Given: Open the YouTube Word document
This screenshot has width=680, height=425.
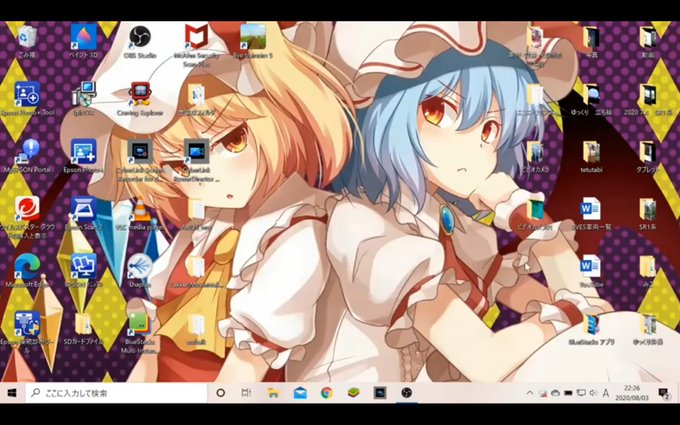Looking at the screenshot, I should (591, 266).
